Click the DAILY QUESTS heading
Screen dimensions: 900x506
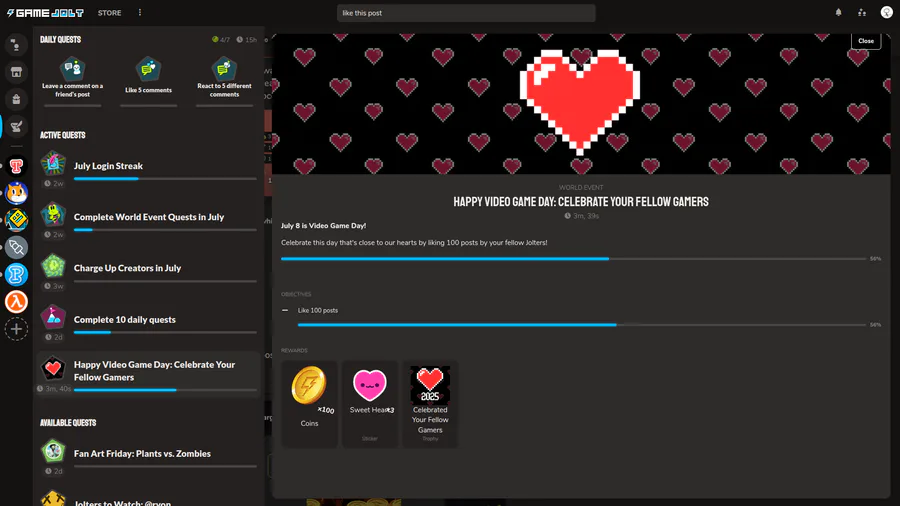(x=60, y=40)
